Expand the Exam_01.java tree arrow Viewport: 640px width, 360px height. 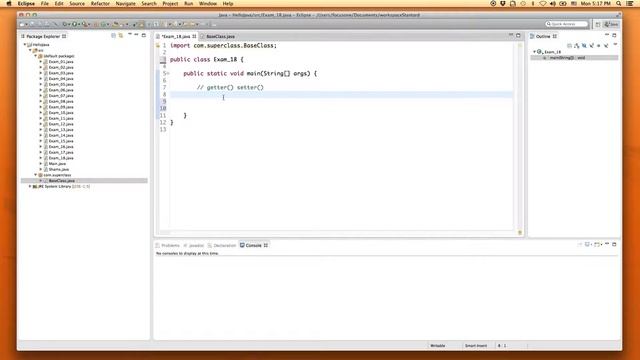(41, 62)
